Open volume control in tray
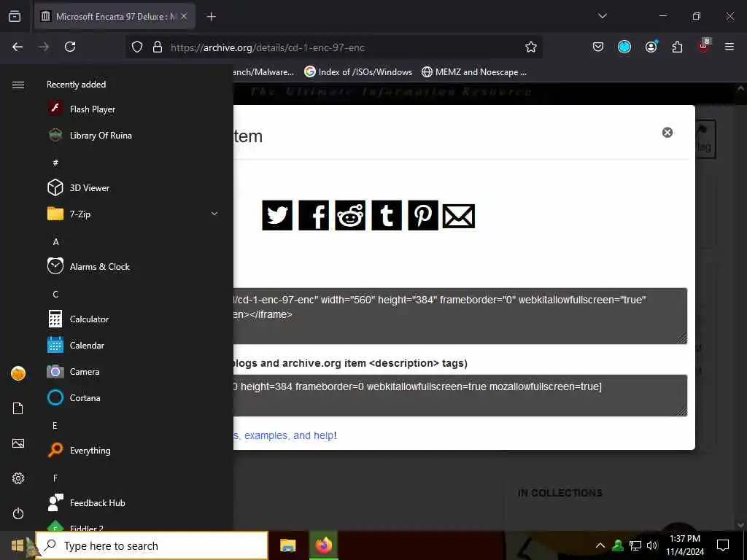This screenshot has width=747, height=560. click(652, 545)
